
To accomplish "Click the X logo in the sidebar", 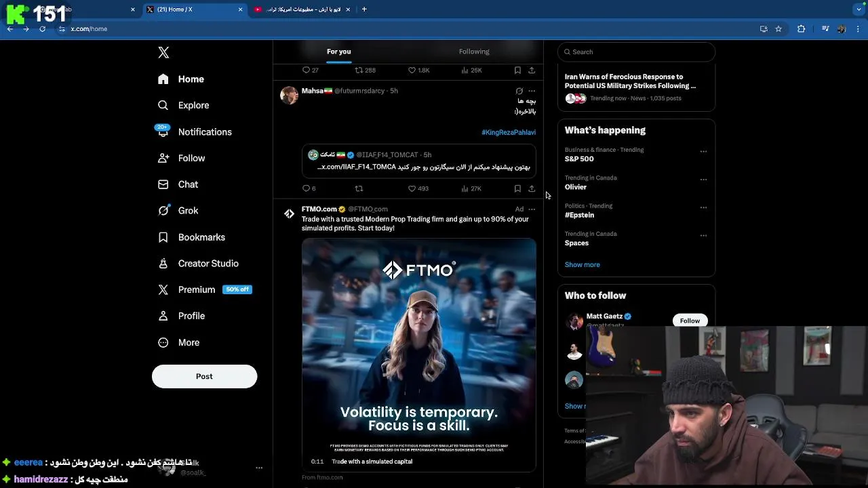I will pos(163,52).
